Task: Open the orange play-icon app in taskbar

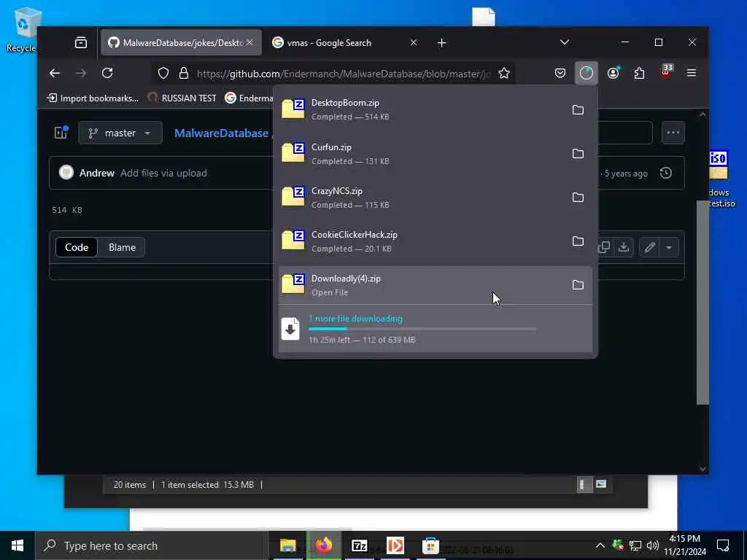Action: [395, 545]
